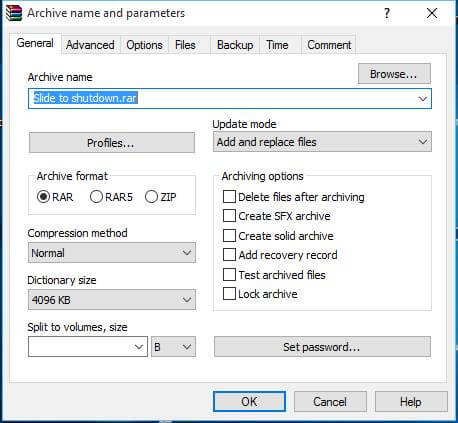Toggle Lock archive checkbox

(229, 294)
